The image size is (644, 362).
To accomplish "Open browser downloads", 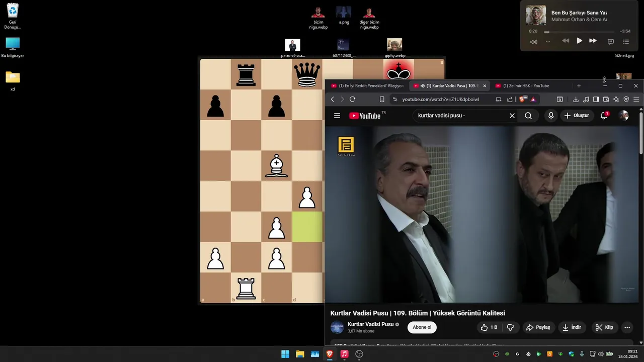I will [x=576, y=100].
